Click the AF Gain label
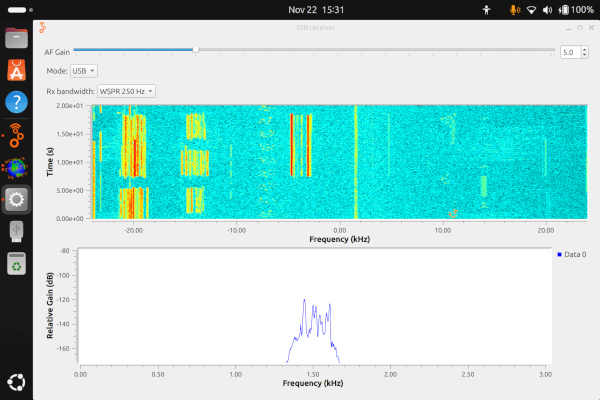The width and height of the screenshot is (600, 400). click(57, 52)
